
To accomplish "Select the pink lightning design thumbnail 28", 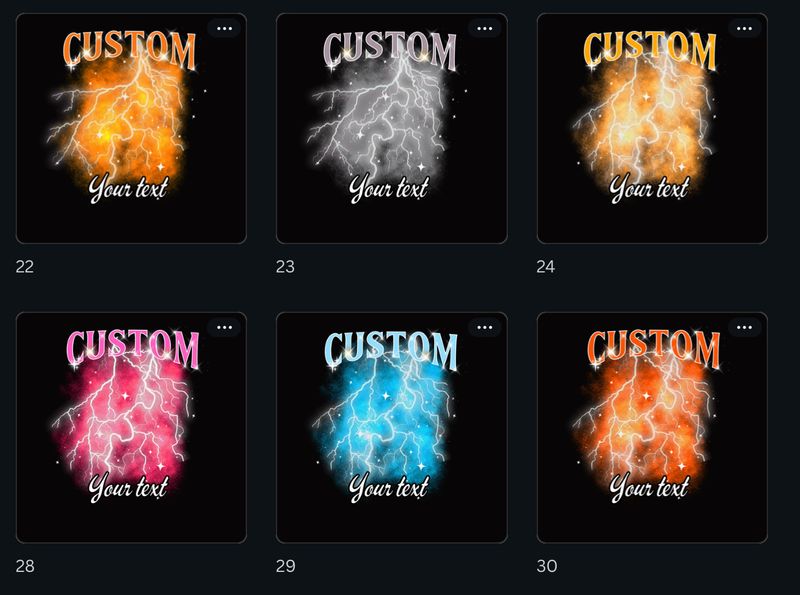I will click(131, 428).
